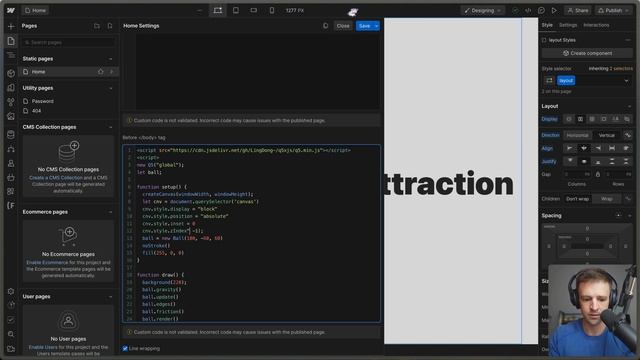Align items to start
640x360 pixels.
pos(569,148)
